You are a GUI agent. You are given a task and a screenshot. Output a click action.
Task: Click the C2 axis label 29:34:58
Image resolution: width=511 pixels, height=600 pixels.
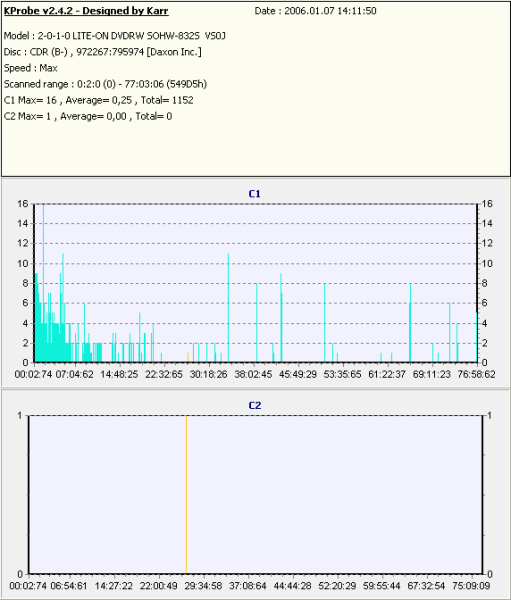tap(203, 586)
